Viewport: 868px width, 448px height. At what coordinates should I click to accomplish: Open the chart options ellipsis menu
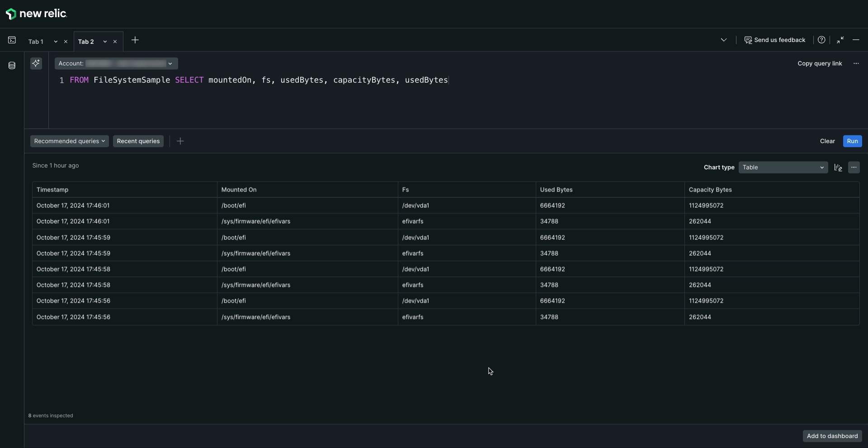tap(854, 168)
